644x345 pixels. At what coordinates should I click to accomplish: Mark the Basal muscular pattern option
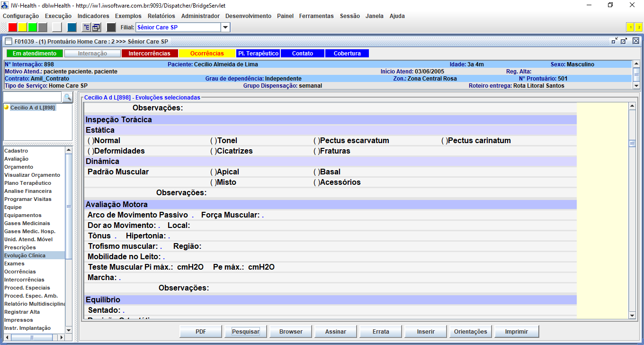(x=317, y=172)
